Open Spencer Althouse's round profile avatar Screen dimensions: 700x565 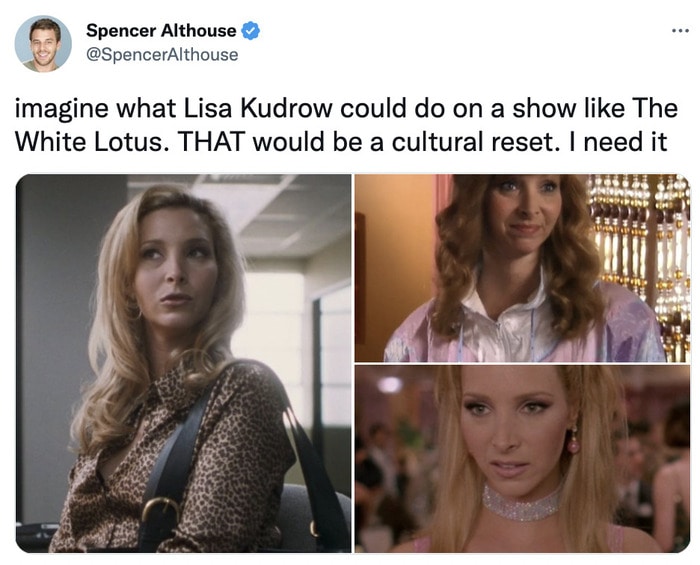(x=43, y=44)
